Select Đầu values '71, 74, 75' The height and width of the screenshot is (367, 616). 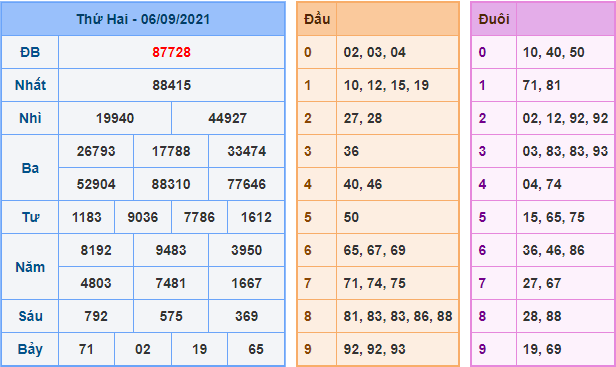(375, 283)
